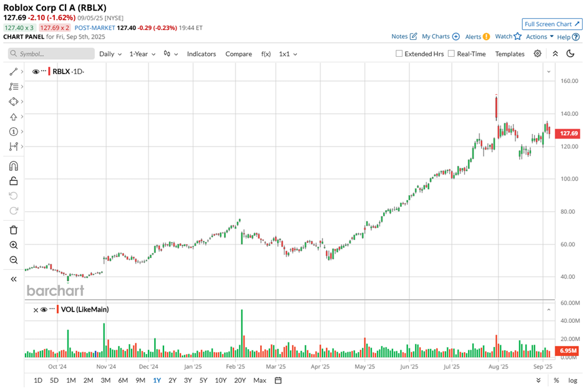Viewport: 584px width, 392px height.
Task: Open the Help question mark icon
Action: [576, 37]
